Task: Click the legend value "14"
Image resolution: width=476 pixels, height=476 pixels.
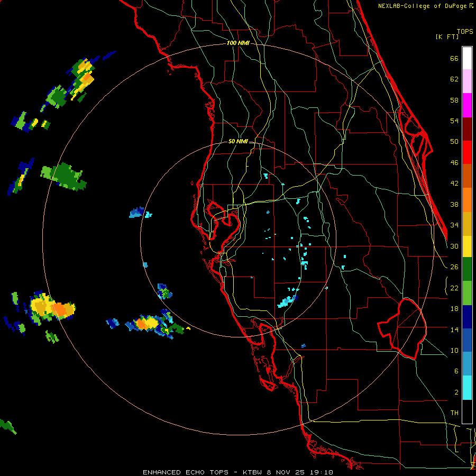Action: coord(454,329)
